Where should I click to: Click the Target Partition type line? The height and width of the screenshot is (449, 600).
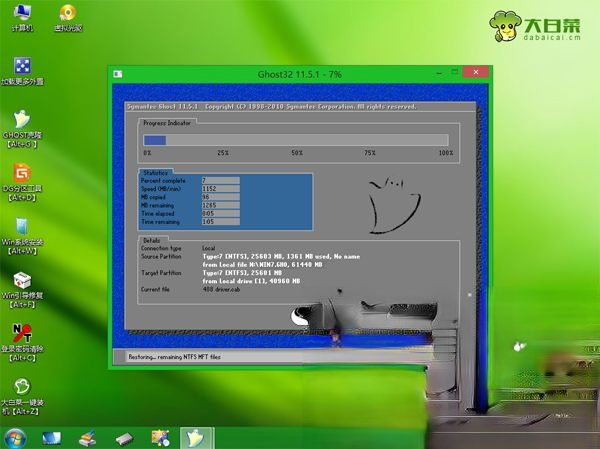pos(242,273)
